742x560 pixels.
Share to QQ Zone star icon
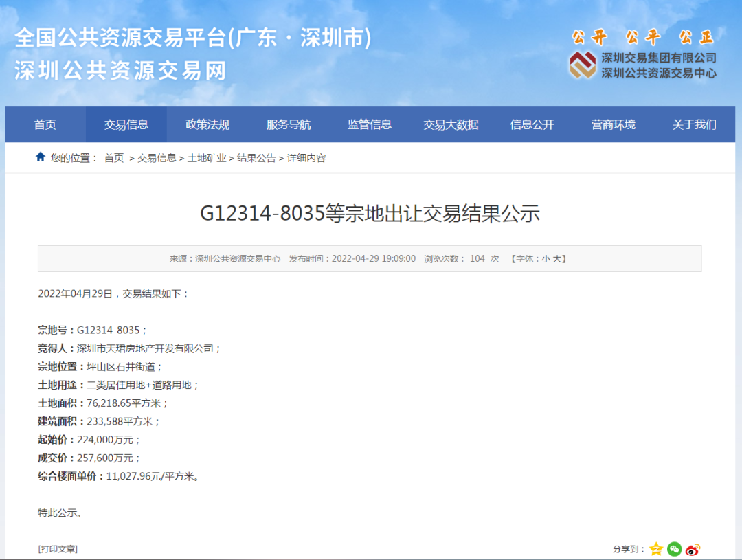point(656,549)
